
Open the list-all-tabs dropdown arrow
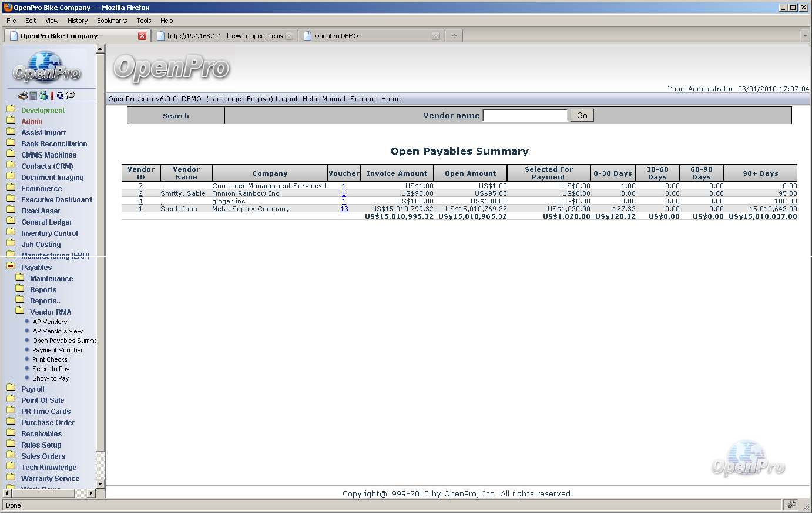(x=804, y=36)
